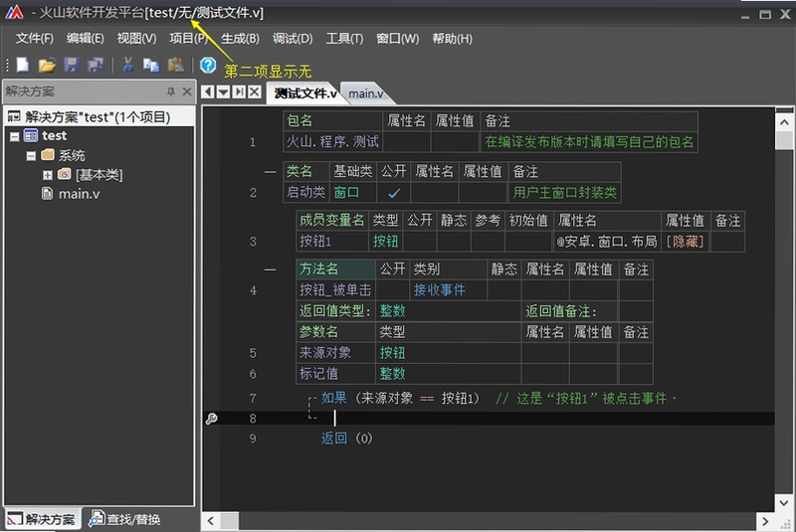Open tab list dropdown arrow
The image size is (796, 532).
point(223,91)
